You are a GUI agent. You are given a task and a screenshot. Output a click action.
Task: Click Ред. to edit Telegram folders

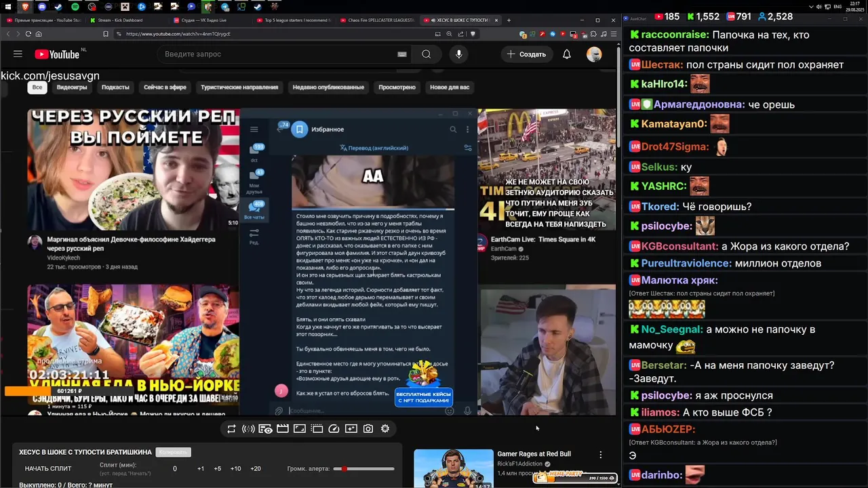pyautogui.click(x=254, y=236)
